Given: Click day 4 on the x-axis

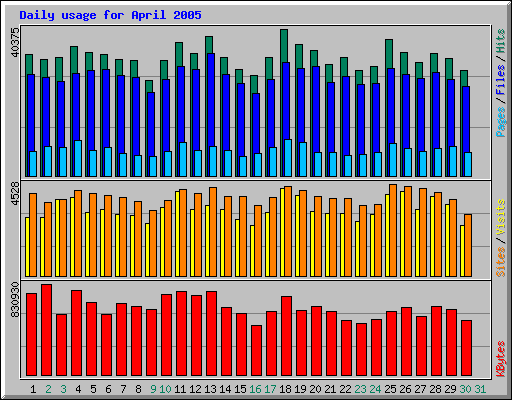Looking at the screenshot, I should click(x=78, y=389).
